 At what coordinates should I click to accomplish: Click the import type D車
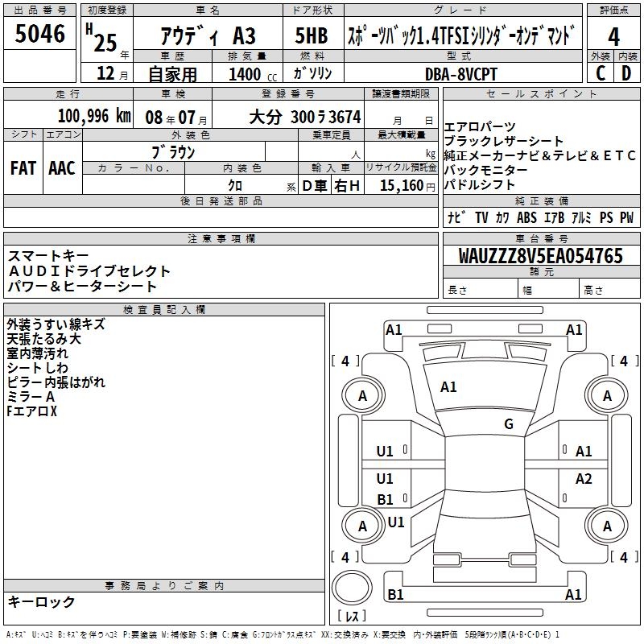coord(315,186)
